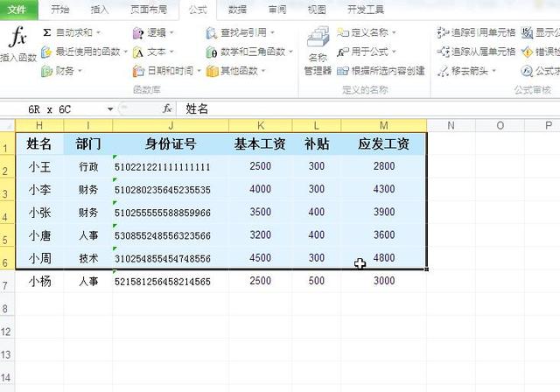Click the cell containing 小杨

tap(39, 282)
